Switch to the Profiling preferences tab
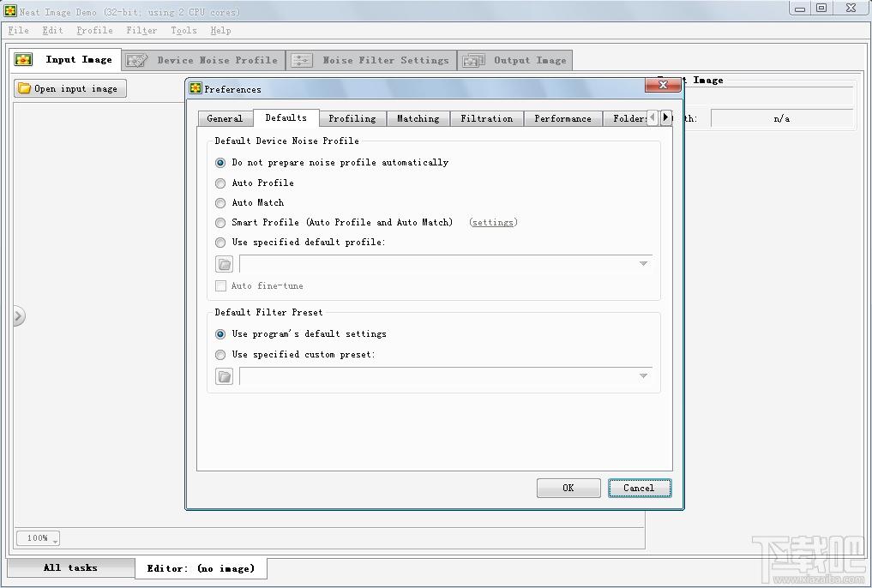Viewport: 872px width, 588px height. click(352, 118)
